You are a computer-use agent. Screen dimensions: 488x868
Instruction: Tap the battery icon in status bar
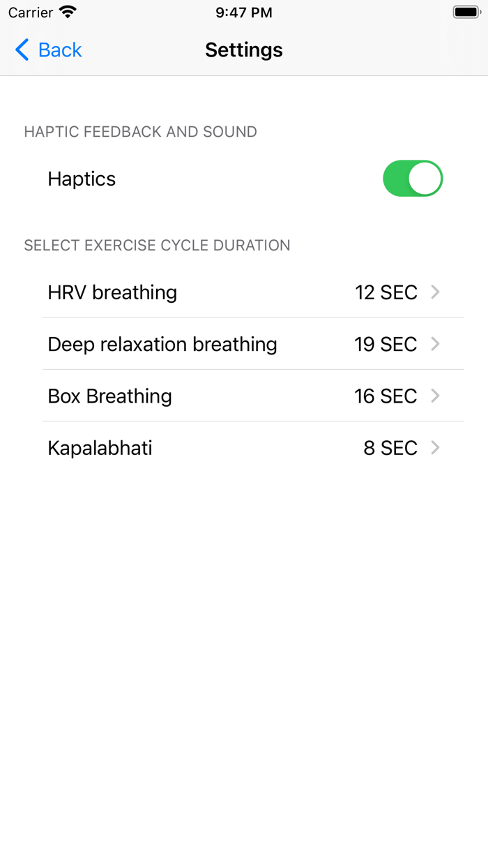(464, 11)
